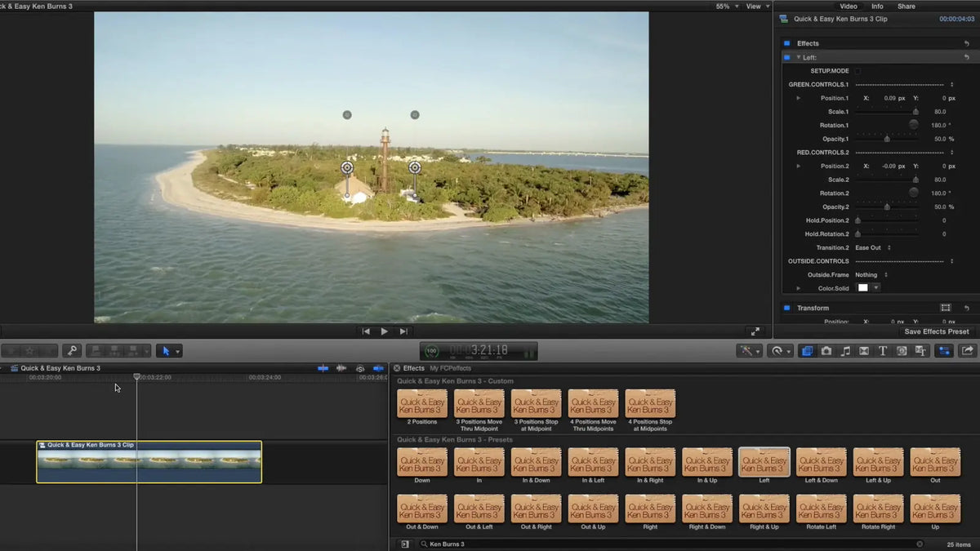
Task: Click the timecode display showing 3:21:18
Action: (x=479, y=350)
